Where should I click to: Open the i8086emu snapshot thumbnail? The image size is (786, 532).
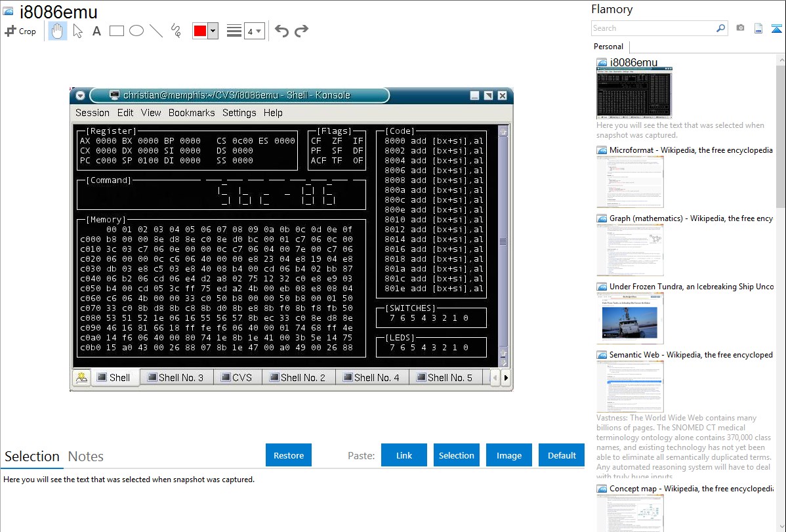[x=634, y=93]
